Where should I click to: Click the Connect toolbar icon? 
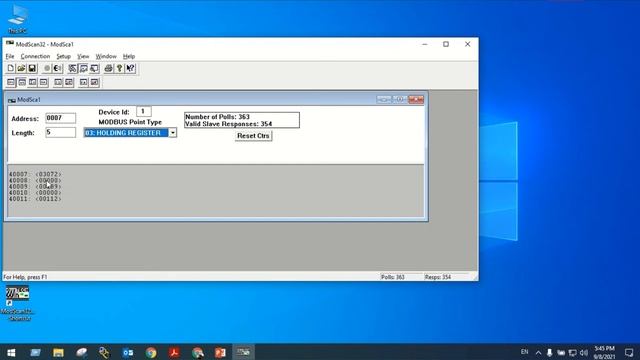(x=47, y=68)
